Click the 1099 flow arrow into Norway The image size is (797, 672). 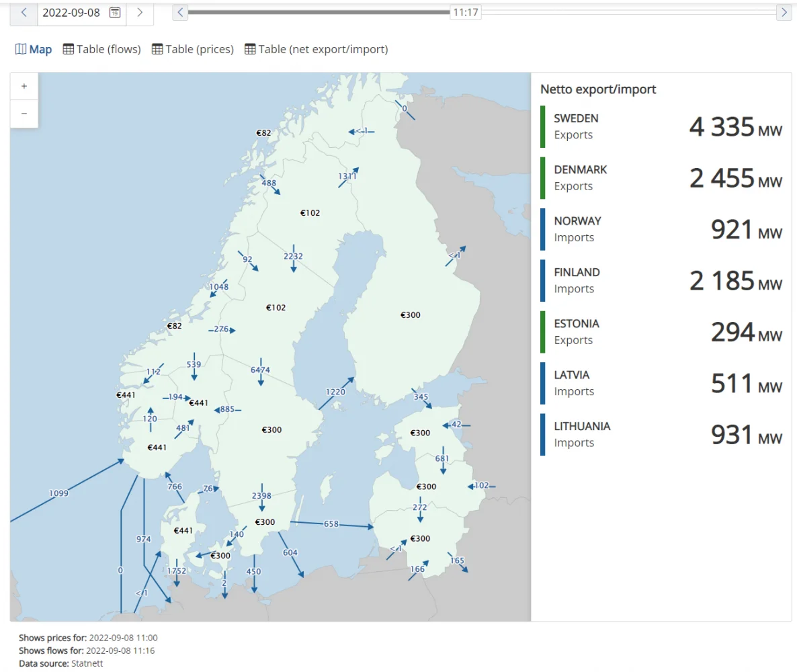(67, 491)
